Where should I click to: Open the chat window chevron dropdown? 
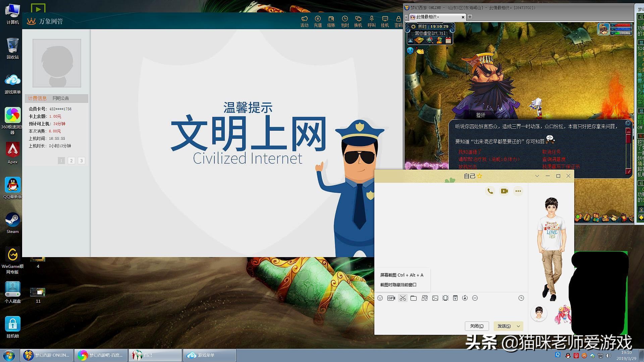point(537,176)
